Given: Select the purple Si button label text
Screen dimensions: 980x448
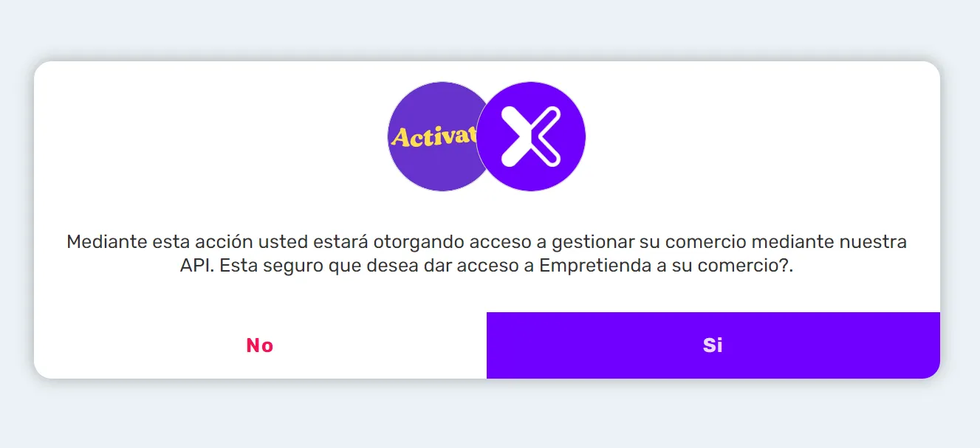Looking at the screenshot, I should click(x=713, y=345).
